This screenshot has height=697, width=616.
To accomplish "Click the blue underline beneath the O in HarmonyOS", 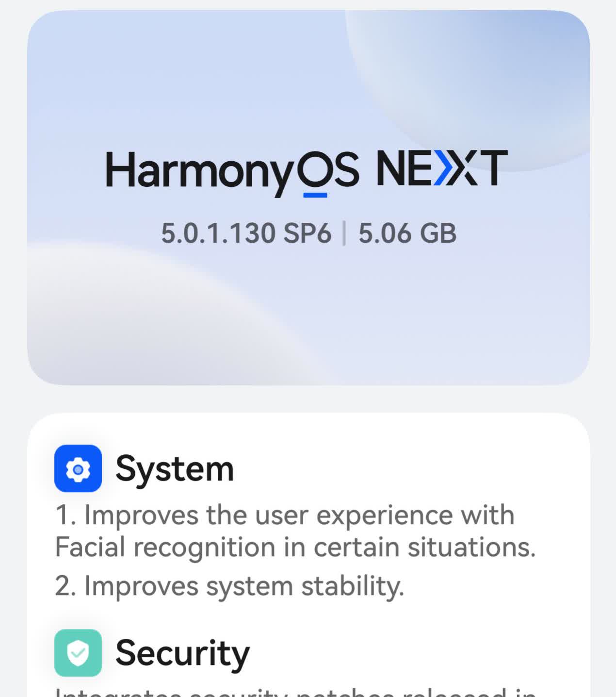I will pyautogui.click(x=315, y=195).
